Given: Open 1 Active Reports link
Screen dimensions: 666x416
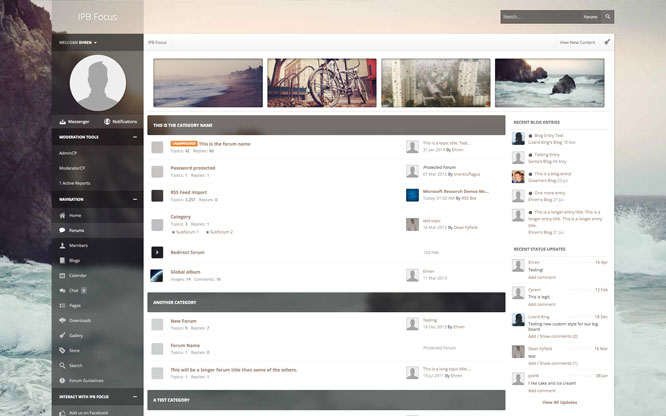Looking at the screenshot, I should tap(75, 183).
